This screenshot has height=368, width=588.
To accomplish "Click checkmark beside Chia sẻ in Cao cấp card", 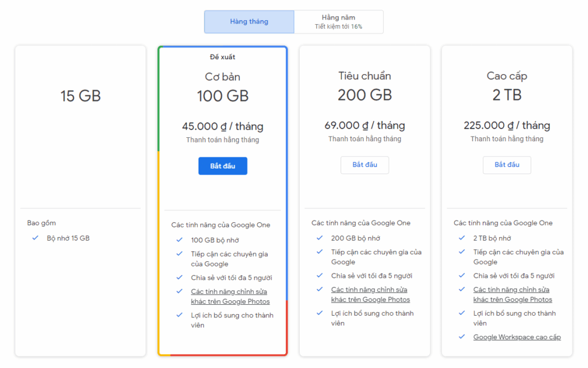I will click(x=462, y=276).
